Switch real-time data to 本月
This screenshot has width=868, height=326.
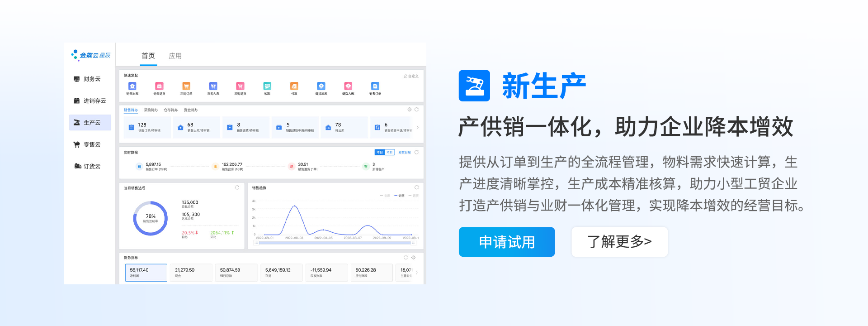pyautogui.click(x=389, y=153)
